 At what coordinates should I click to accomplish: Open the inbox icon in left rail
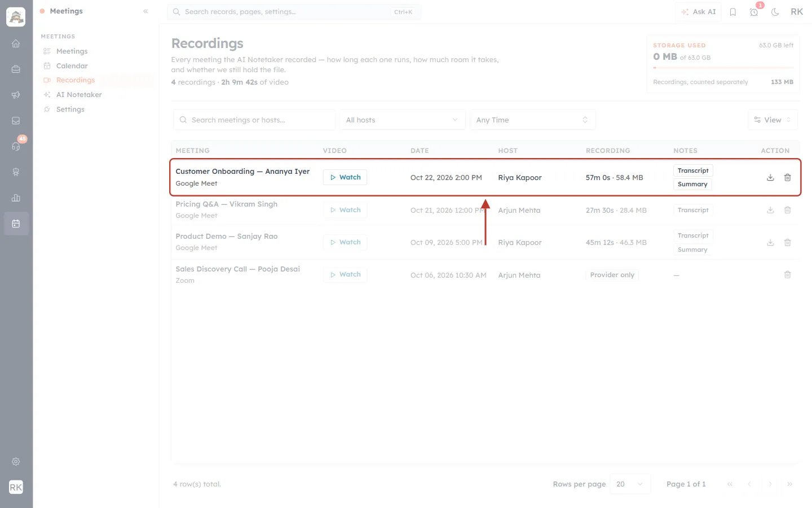(16, 121)
